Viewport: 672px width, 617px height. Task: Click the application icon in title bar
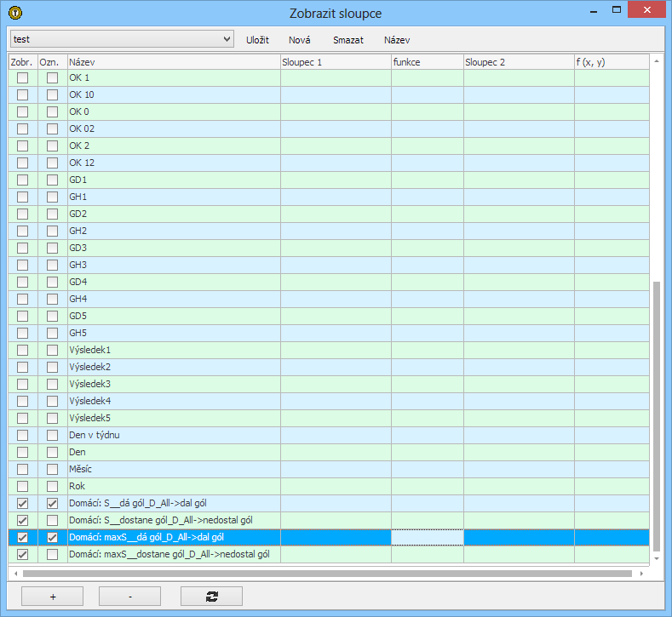click(15, 13)
